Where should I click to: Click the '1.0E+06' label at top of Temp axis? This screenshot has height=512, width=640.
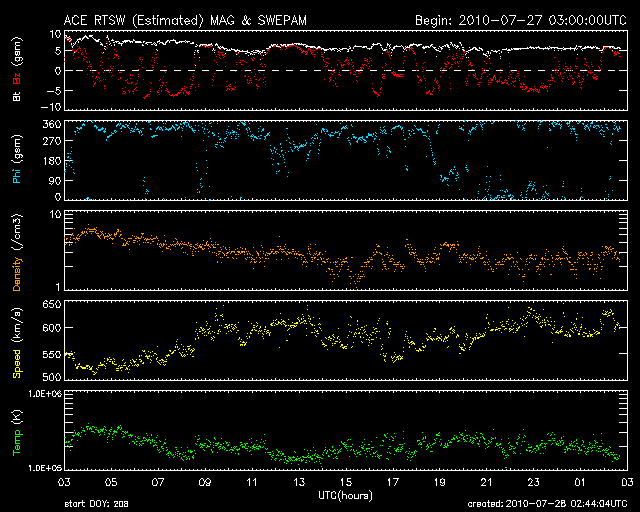click(x=45, y=394)
